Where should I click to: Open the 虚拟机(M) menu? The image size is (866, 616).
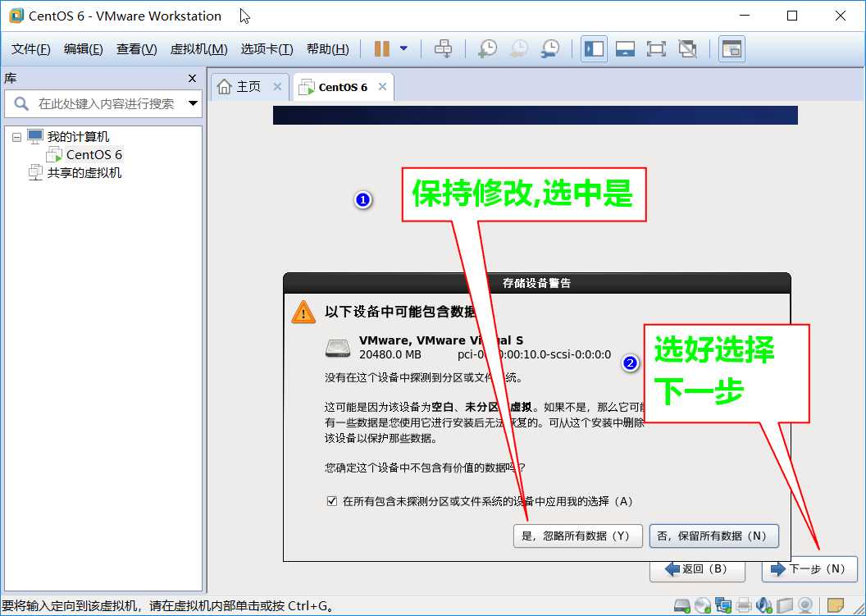(x=198, y=49)
